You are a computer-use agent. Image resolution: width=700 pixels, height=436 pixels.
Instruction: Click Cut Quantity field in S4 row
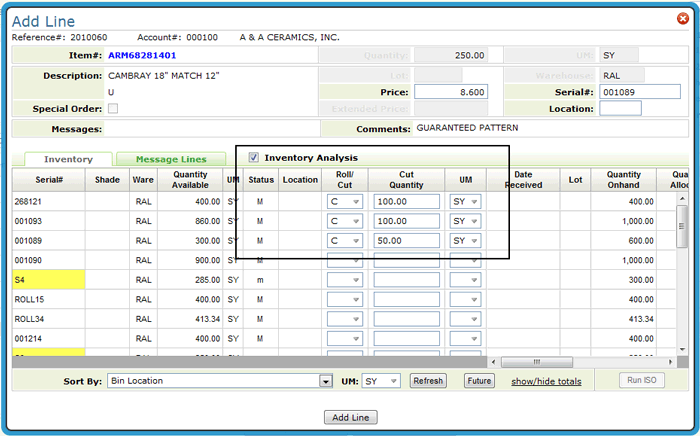tap(406, 280)
